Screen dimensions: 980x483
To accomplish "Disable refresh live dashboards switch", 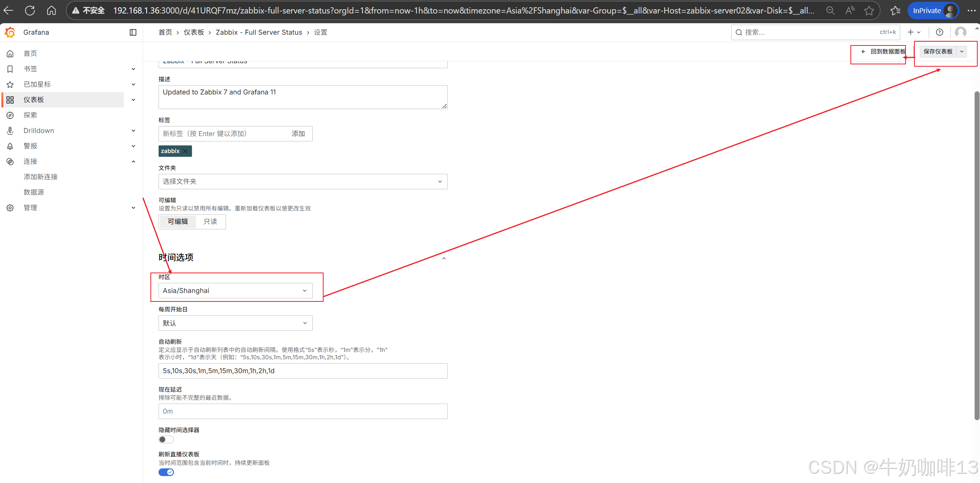I will point(166,472).
